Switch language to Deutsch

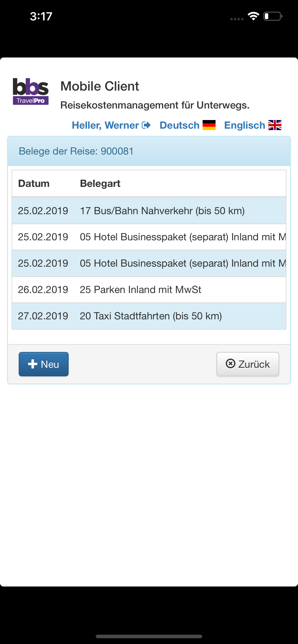[x=188, y=125]
